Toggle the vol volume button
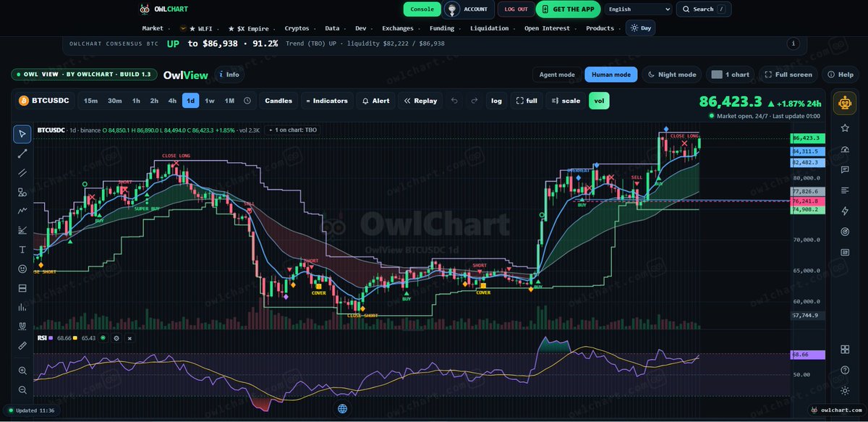This screenshot has width=868, height=422. click(599, 101)
